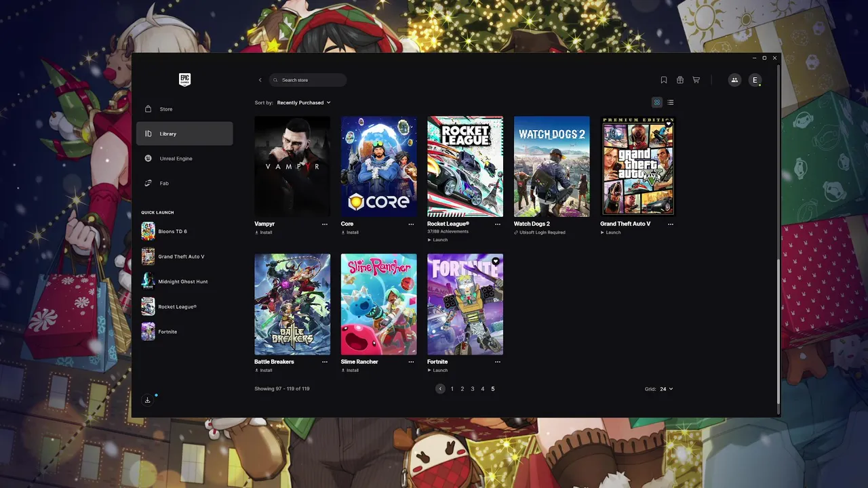This screenshot has height=488, width=868.
Task: Open the shopping cart
Action: (x=696, y=80)
